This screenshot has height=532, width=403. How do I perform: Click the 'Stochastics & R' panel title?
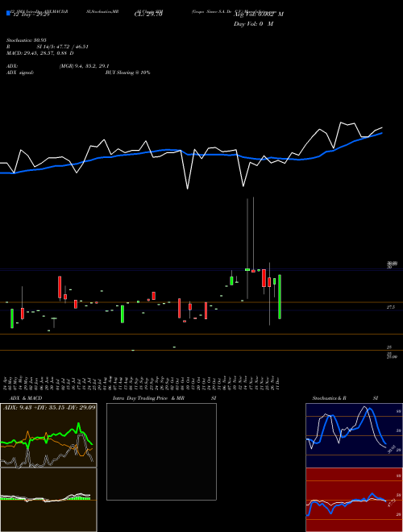329,398
